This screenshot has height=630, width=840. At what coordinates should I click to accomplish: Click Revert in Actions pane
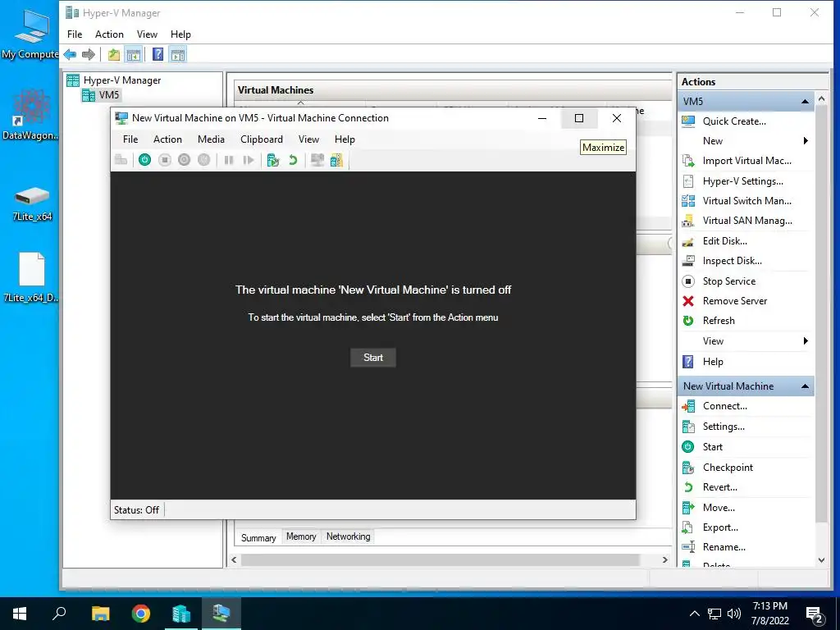click(719, 487)
